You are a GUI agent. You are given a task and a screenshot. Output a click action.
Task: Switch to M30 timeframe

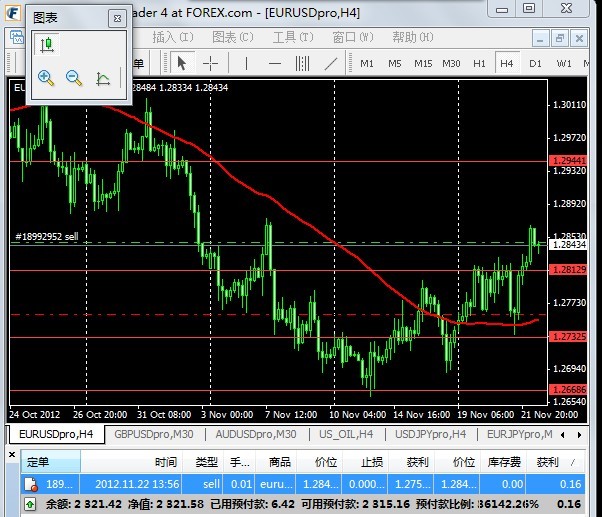(451, 63)
